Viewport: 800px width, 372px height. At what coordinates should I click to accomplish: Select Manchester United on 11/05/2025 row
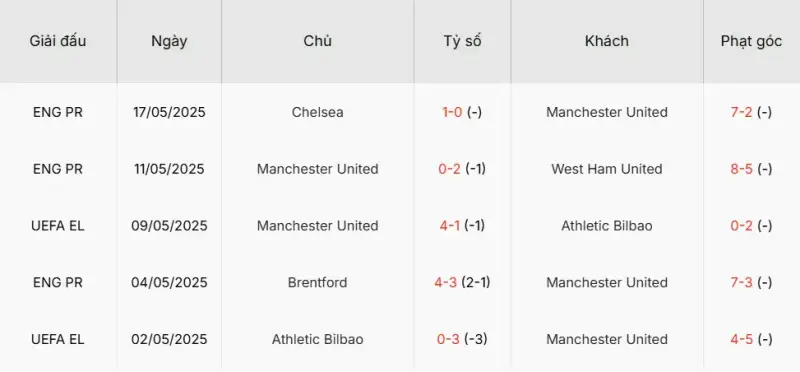tap(317, 169)
